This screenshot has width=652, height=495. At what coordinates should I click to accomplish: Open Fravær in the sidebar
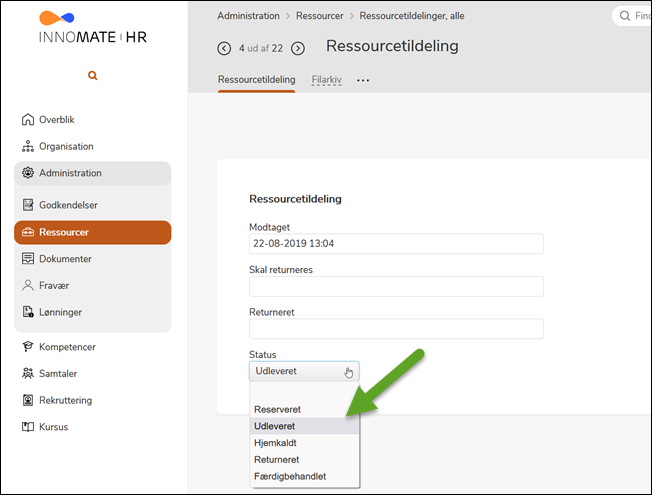coord(54,285)
